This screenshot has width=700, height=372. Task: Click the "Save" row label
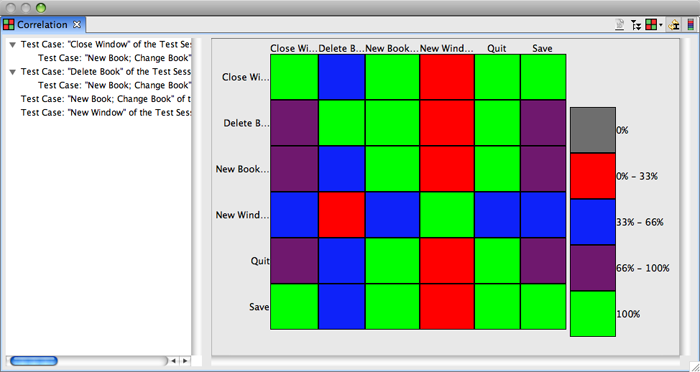tap(259, 307)
